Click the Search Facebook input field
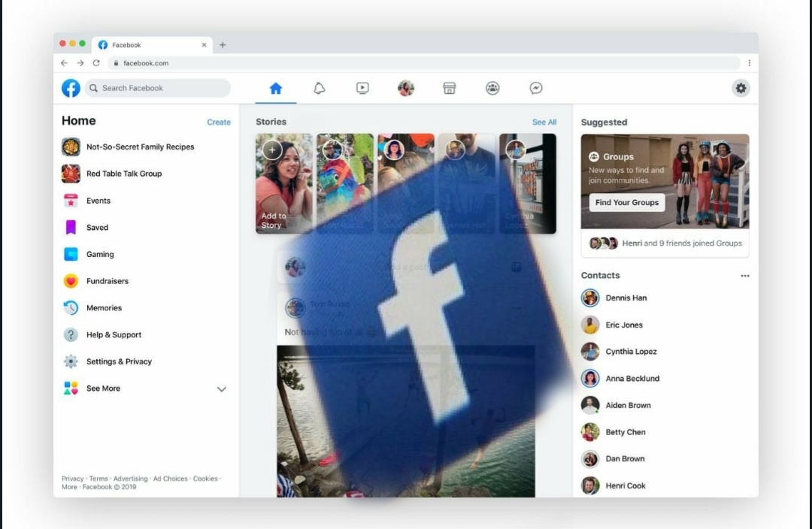 pyautogui.click(x=158, y=89)
